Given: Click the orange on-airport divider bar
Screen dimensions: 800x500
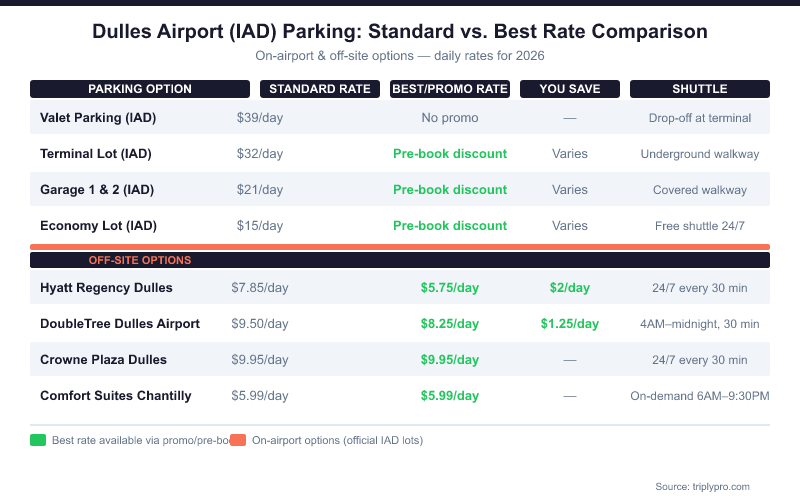Looking at the screenshot, I should (x=400, y=246).
